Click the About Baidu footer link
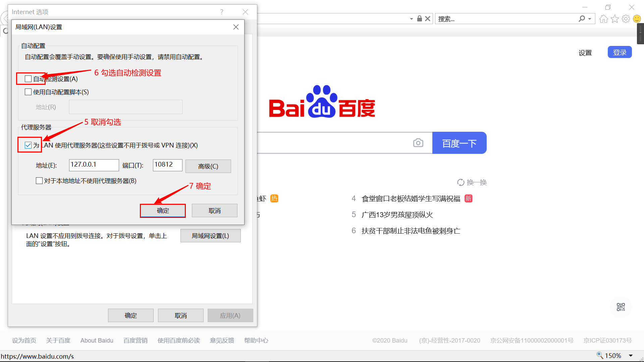This screenshot has width=644, height=362. point(97,341)
